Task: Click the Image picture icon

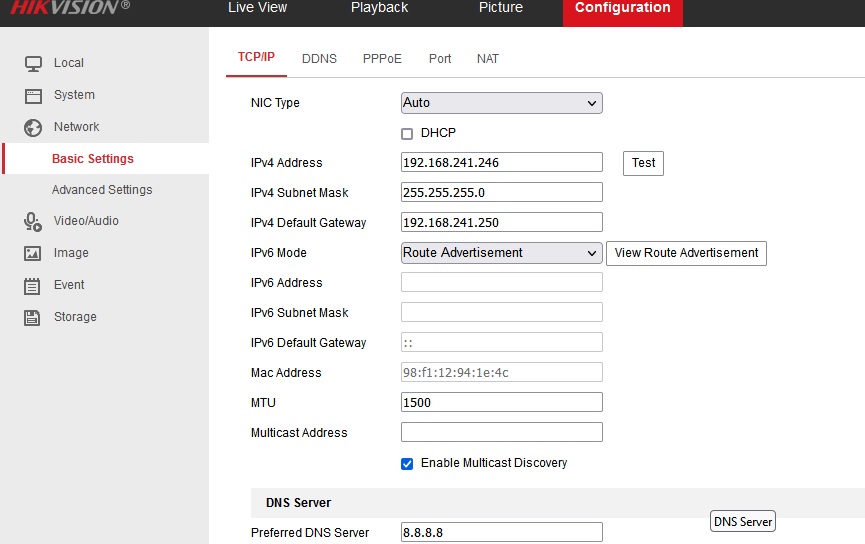Action: coord(33,253)
